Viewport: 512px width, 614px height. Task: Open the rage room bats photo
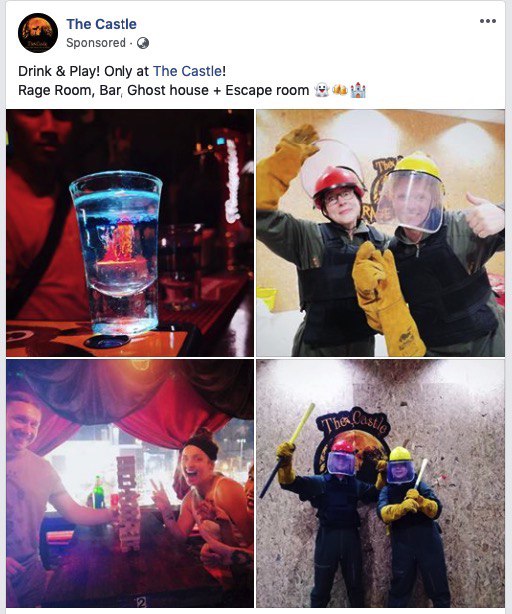[380, 483]
